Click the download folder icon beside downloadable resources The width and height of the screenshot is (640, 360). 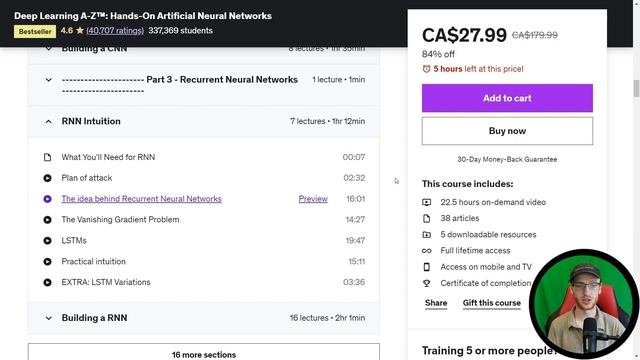click(427, 235)
